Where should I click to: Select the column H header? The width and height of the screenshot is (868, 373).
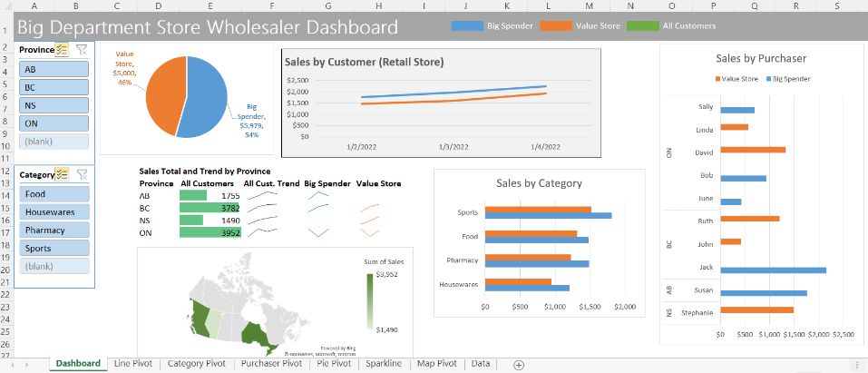pos(378,6)
